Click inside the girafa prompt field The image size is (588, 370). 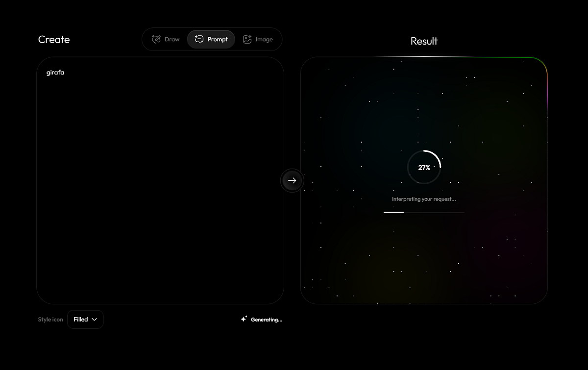point(160,147)
